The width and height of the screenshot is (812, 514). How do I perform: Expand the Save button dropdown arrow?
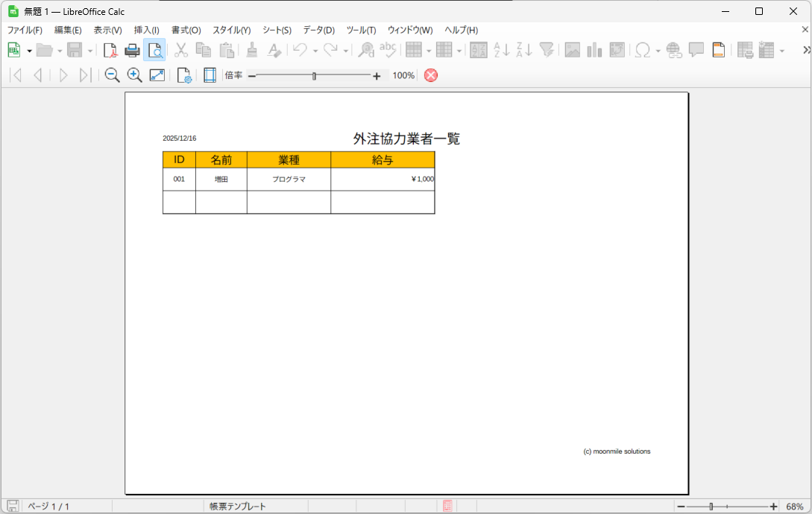(90, 51)
